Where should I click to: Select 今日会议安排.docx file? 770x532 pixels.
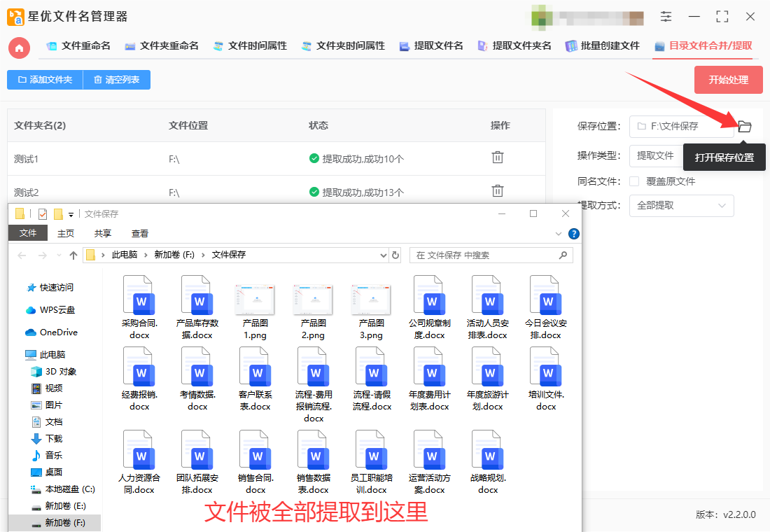[545, 308]
